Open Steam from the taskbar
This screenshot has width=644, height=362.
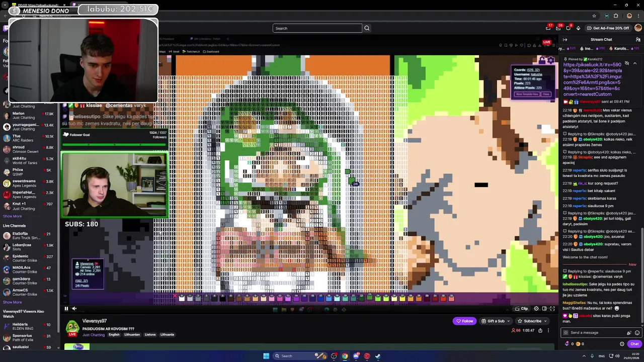pos(378,356)
